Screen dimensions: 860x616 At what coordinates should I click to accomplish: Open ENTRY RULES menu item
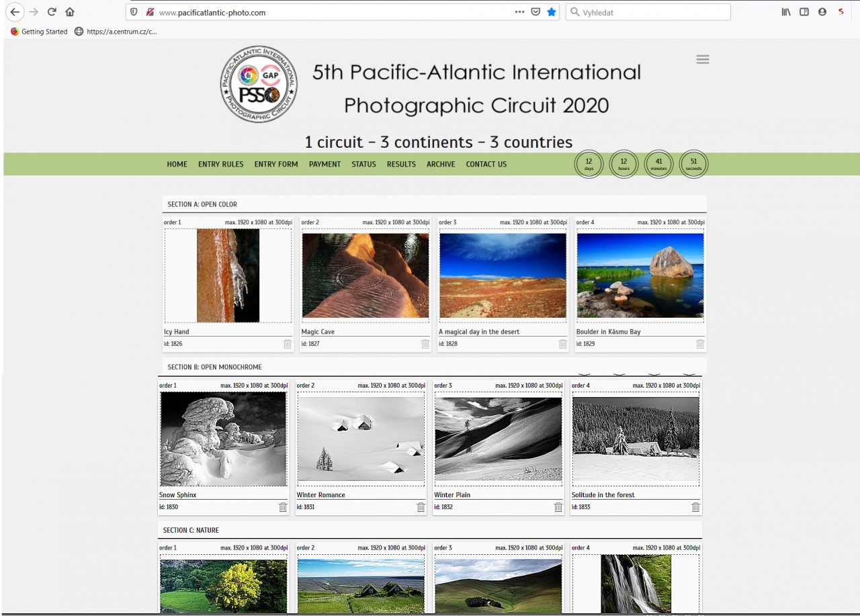(x=221, y=164)
